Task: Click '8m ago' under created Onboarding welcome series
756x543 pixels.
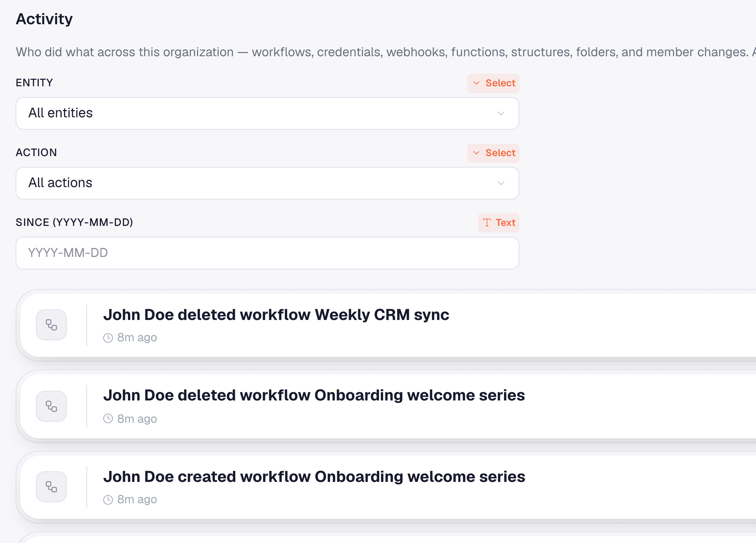Action: [137, 499]
